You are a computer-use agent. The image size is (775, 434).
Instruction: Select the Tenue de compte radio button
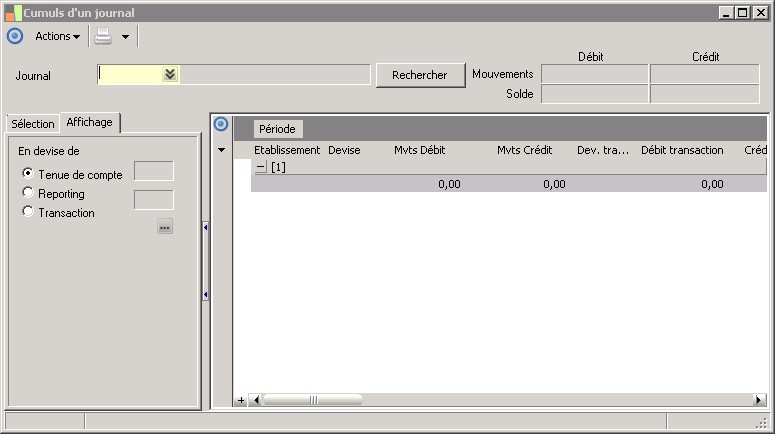28,174
